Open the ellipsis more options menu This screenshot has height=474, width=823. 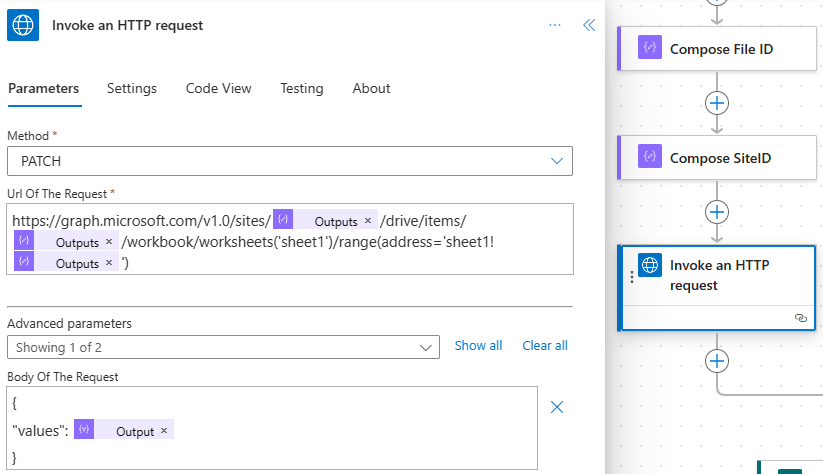(555, 25)
